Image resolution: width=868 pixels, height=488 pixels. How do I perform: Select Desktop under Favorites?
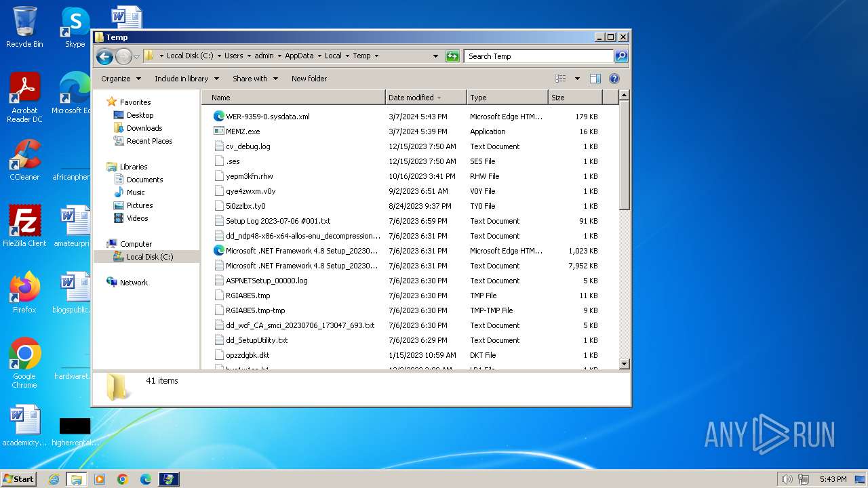pyautogui.click(x=140, y=115)
